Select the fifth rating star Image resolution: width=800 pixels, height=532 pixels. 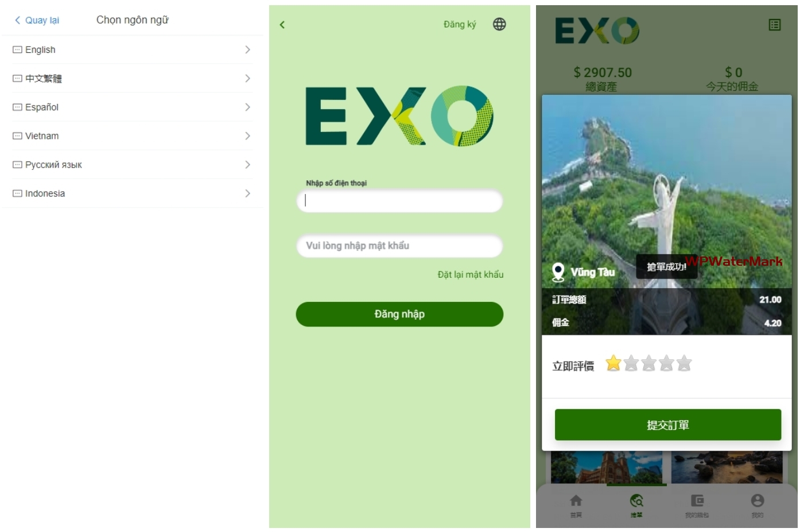(x=684, y=363)
